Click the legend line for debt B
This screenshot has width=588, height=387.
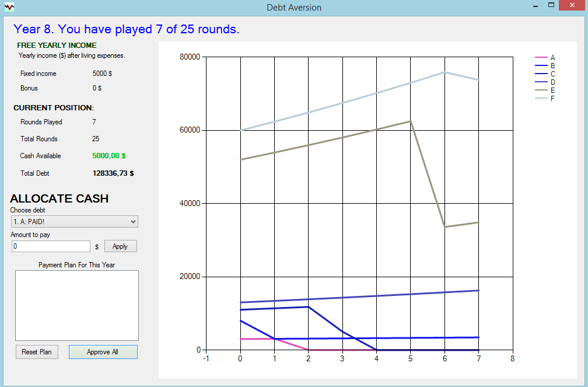point(541,66)
